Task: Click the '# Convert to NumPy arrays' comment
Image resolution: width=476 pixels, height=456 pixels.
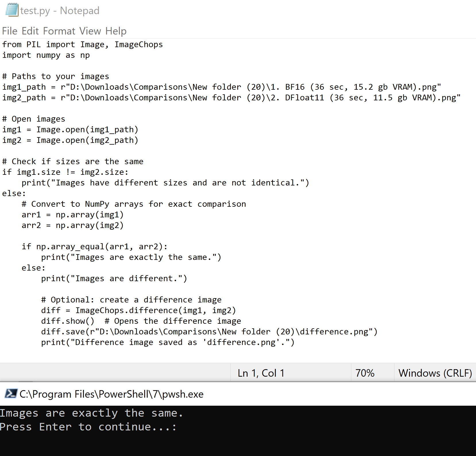Action: [x=134, y=204]
